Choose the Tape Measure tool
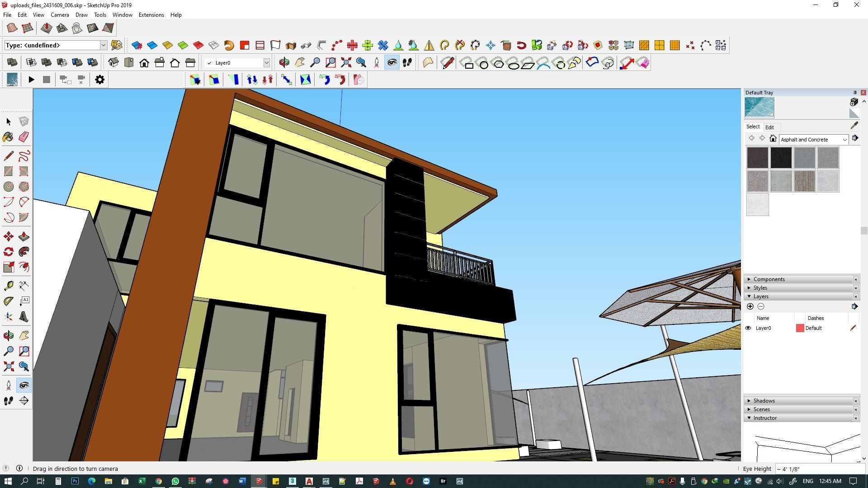 pyautogui.click(x=8, y=286)
